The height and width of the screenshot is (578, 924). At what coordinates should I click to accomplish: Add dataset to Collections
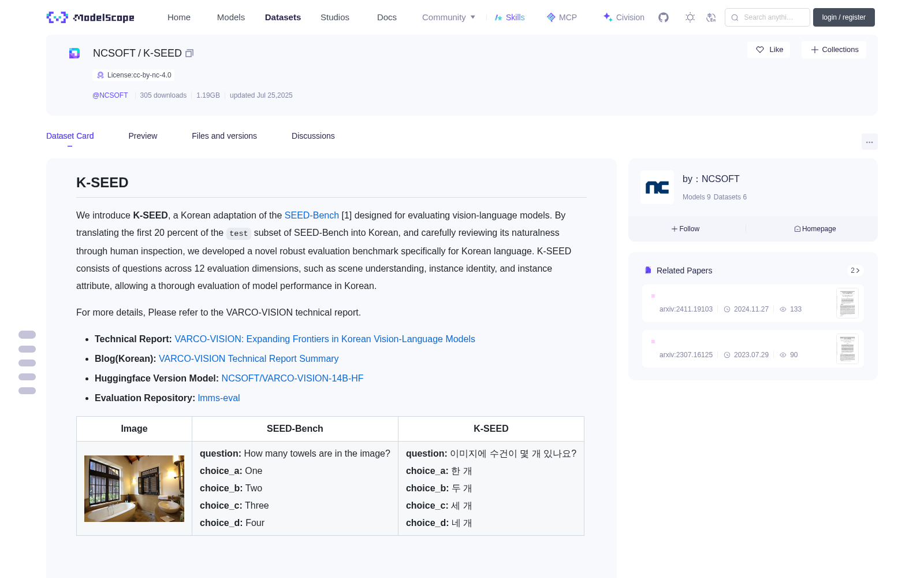click(834, 50)
